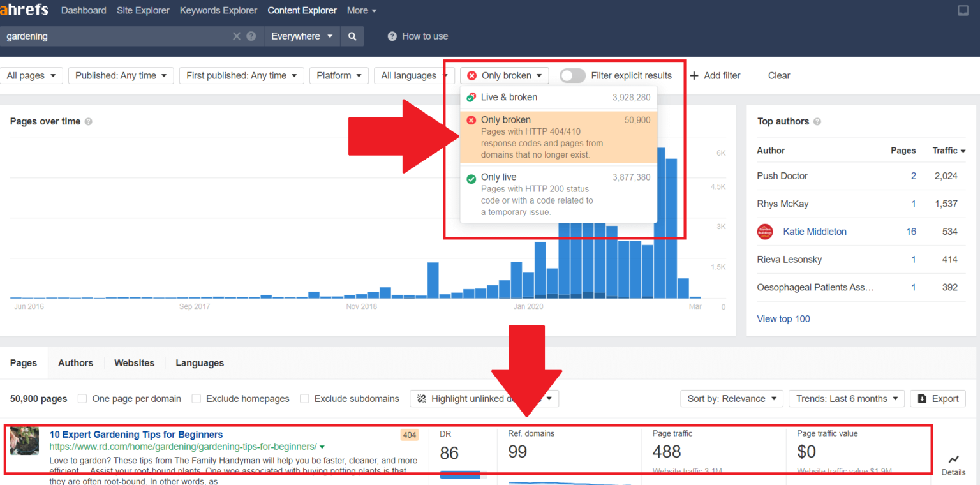This screenshot has height=485, width=980.
Task: Click the magnifier search button
Action: (x=352, y=36)
